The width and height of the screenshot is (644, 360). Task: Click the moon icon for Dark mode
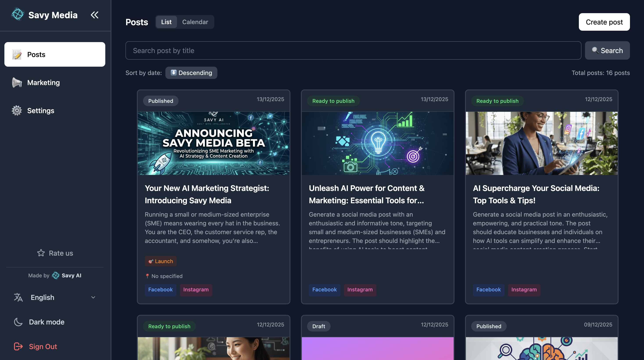point(18,322)
